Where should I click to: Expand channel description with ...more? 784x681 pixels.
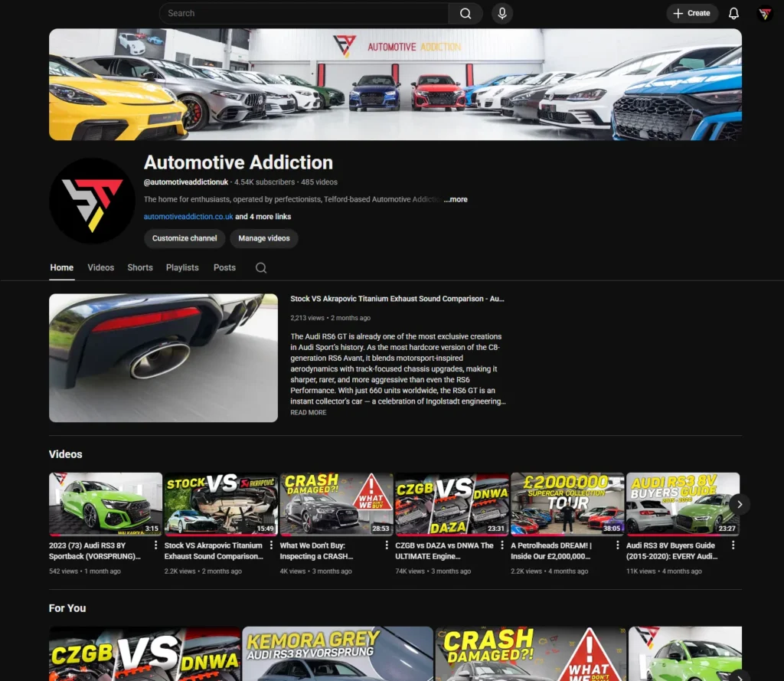456,199
